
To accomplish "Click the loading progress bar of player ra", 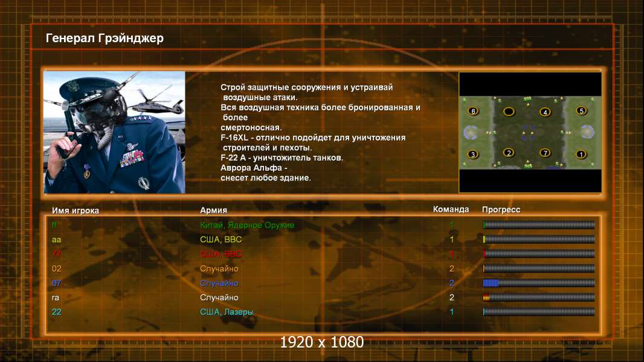I will tap(539, 297).
